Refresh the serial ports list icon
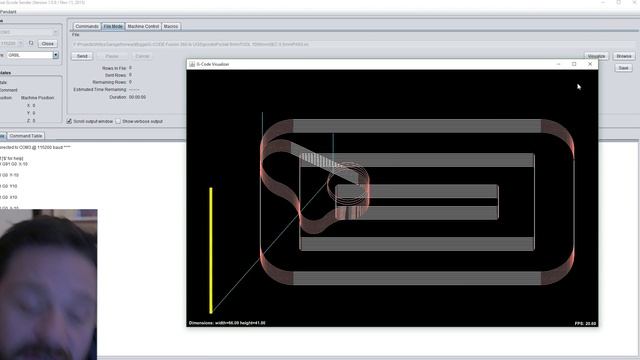Screen dimensions: 640x360 pos(31,43)
